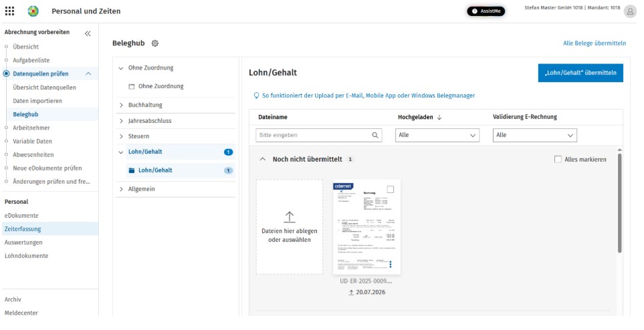Image resolution: width=644 pixels, height=330 pixels.
Task: Expand the Buchhaltung tree node
Action: 121,106
